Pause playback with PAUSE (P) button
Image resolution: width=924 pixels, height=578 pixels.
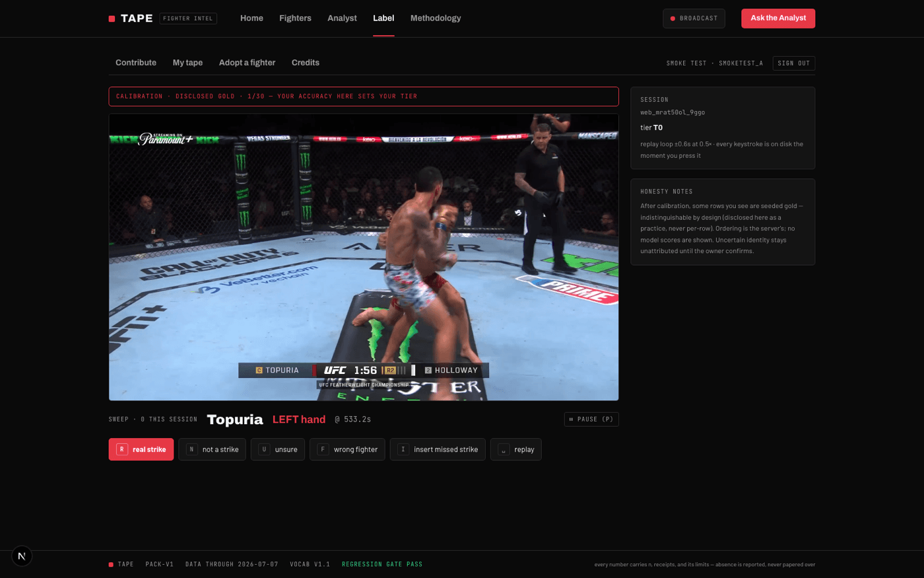click(x=591, y=419)
